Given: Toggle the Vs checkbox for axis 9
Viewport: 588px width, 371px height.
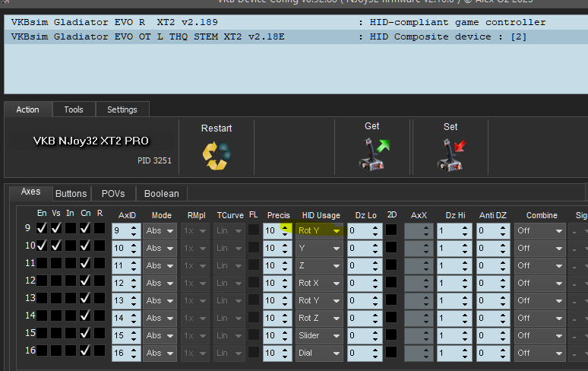Looking at the screenshot, I should click(x=56, y=228).
